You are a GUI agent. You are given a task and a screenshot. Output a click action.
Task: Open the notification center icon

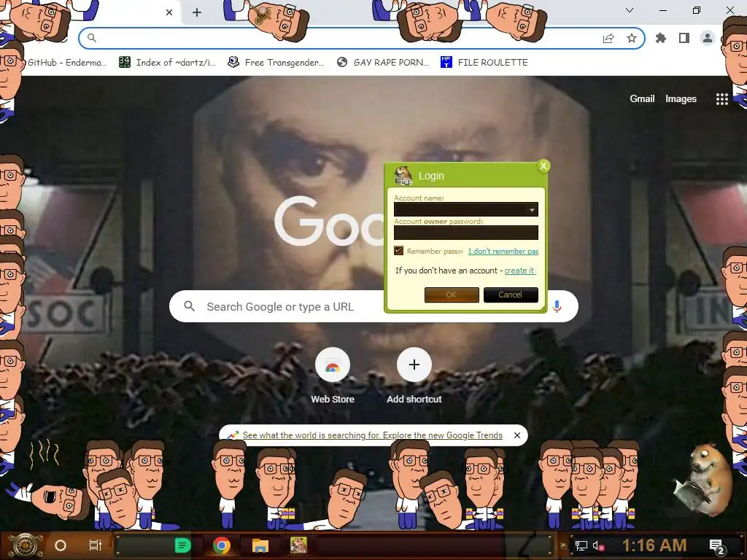coord(717,546)
